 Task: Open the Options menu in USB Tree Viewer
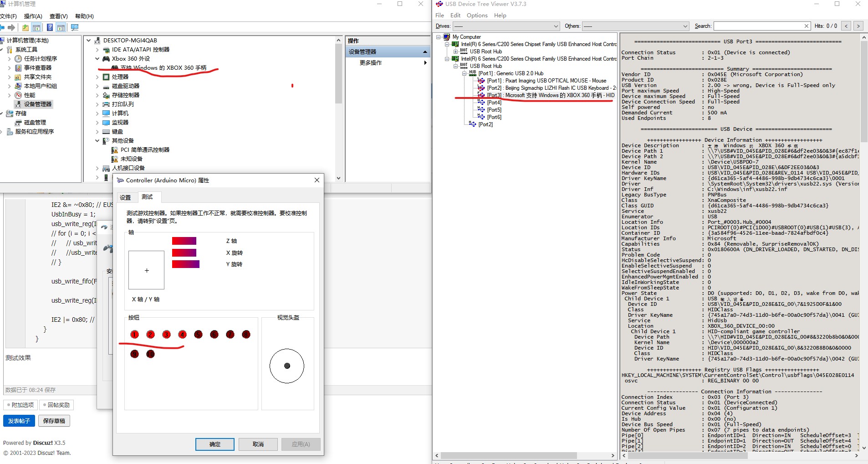477,15
